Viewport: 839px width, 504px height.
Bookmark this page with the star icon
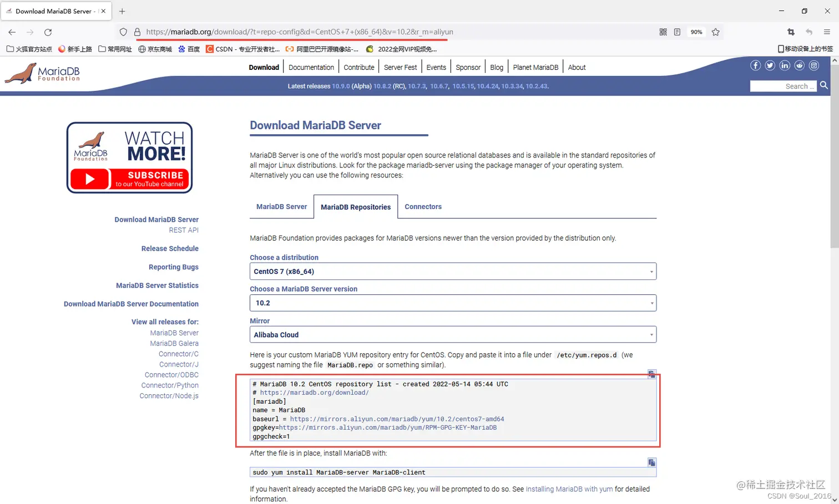[x=716, y=32]
